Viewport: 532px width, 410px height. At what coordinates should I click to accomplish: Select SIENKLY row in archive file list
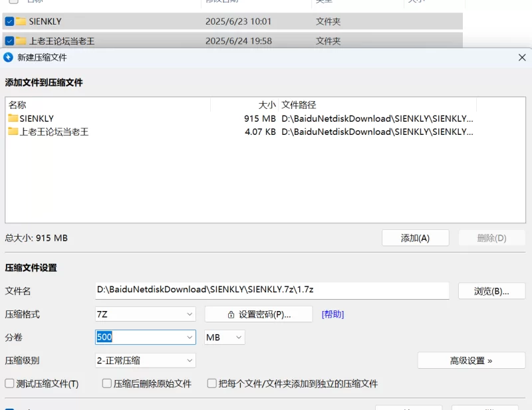click(x=241, y=118)
